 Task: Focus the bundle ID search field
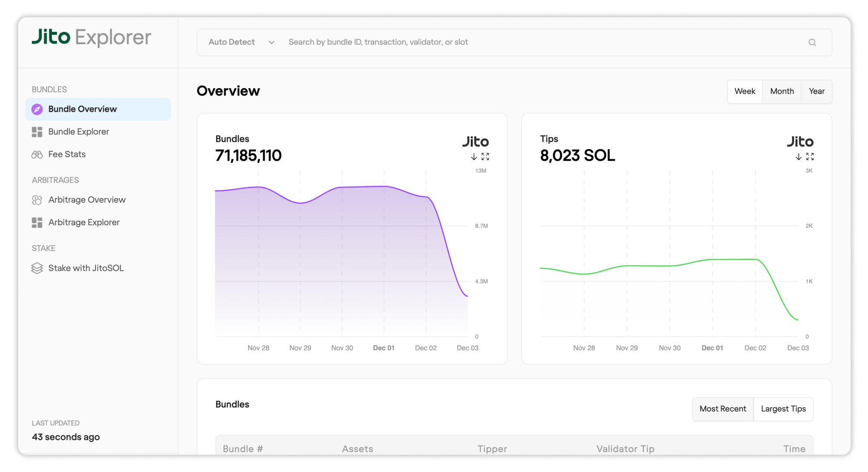click(x=519, y=42)
